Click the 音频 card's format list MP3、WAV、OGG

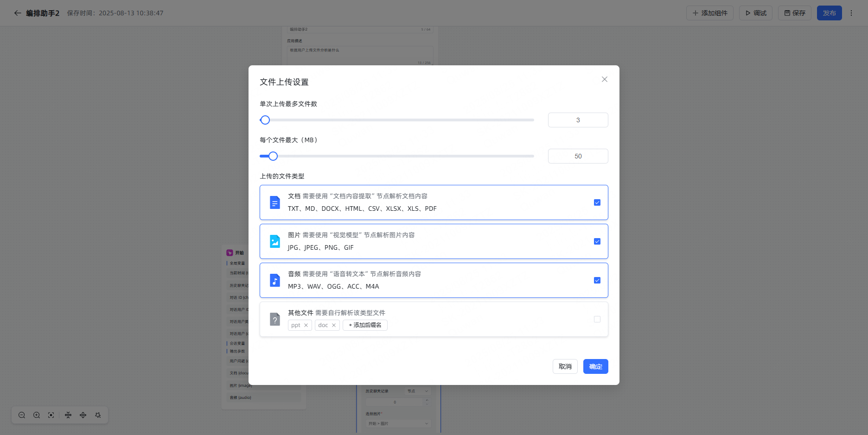[x=333, y=286]
